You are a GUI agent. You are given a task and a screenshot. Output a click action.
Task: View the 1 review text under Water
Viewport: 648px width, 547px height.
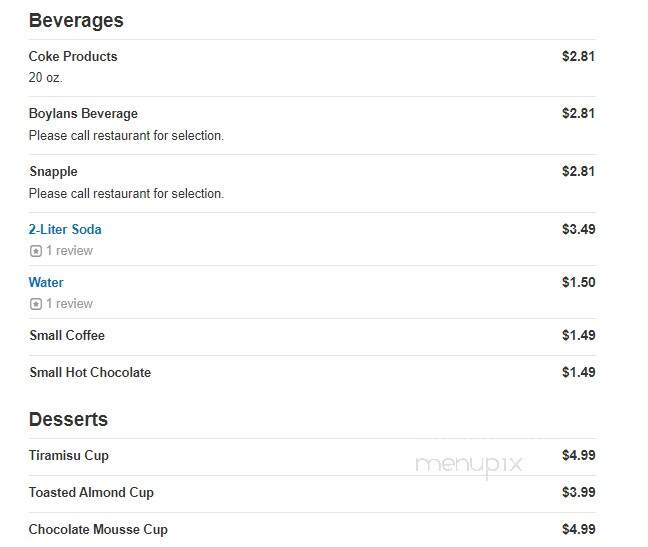[69, 304]
